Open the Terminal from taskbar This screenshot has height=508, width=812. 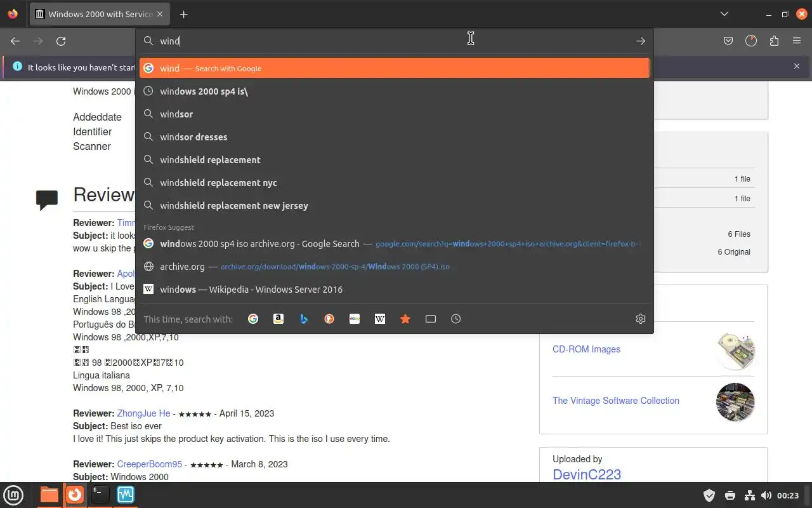point(100,495)
